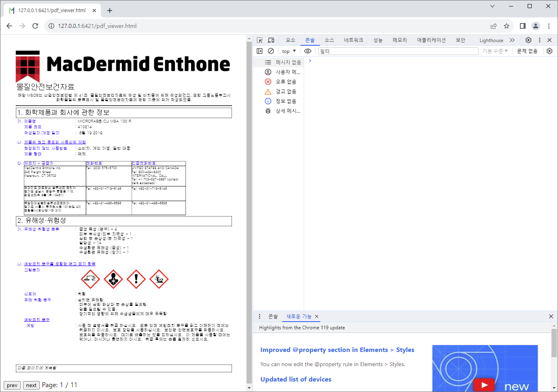This screenshot has height=392, width=558.
Task: Click the 'next' page button
Action: [31, 385]
